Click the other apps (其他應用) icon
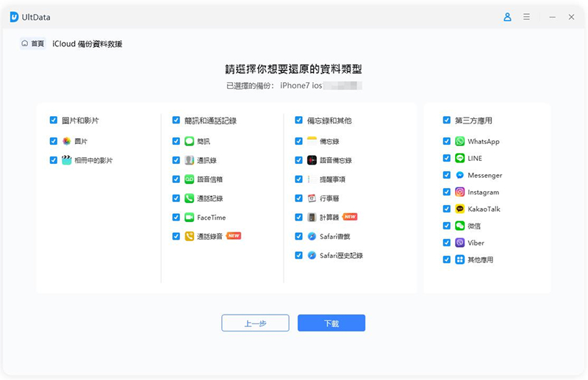 point(460,259)
